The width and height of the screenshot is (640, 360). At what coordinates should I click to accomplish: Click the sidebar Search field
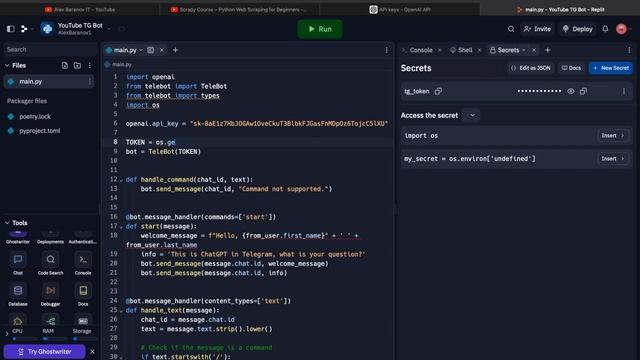click(x=50, y=49)
